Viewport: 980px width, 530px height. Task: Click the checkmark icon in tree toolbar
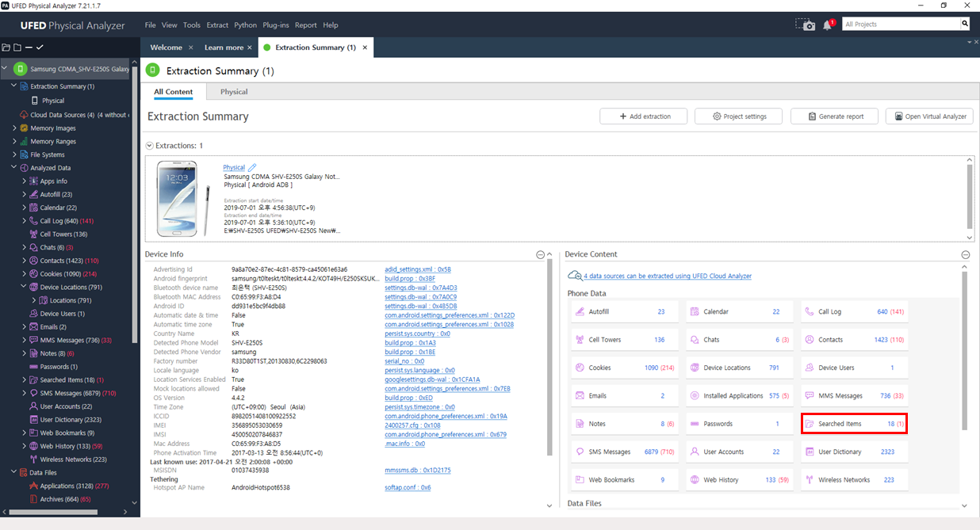(40, 48)
